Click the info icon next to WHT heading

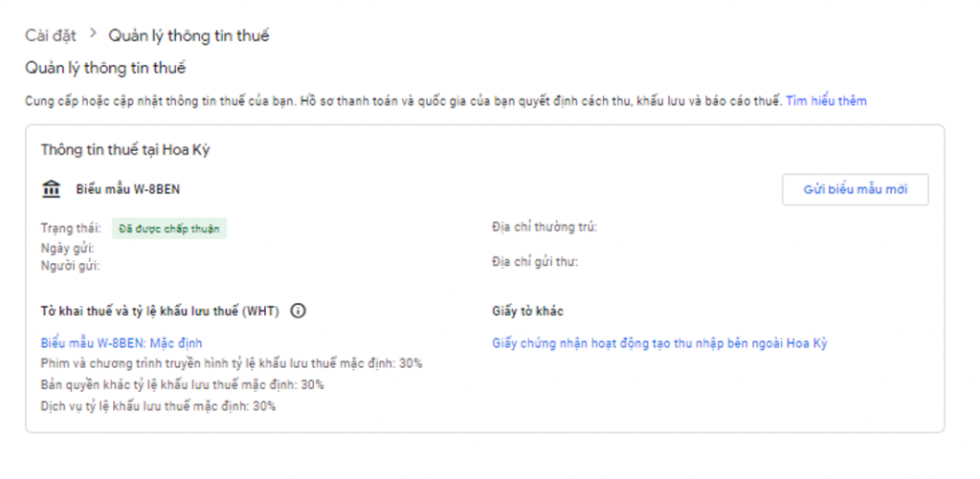click(298, 311)
